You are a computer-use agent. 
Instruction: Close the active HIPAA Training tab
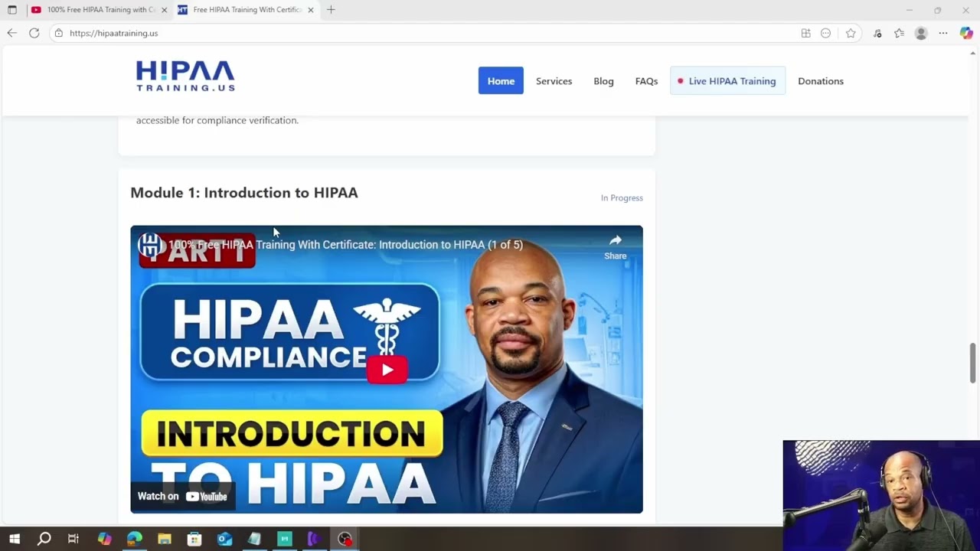(311, 10)
